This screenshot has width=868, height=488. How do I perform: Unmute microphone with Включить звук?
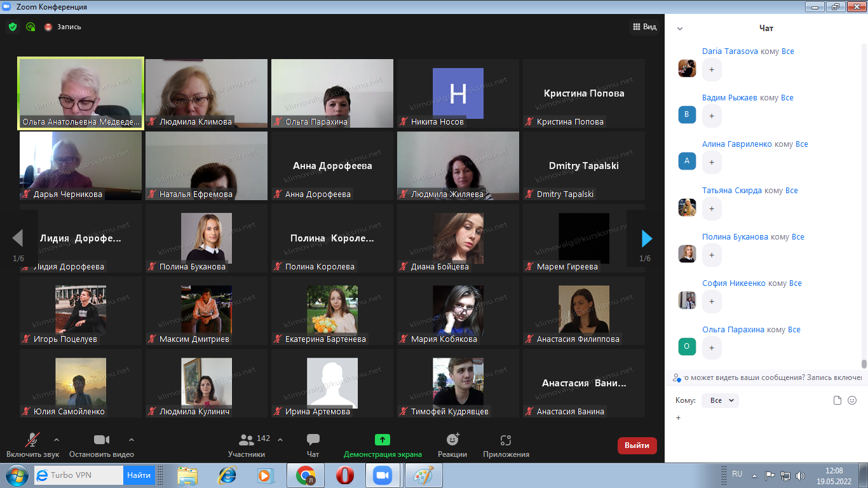point(32,440)
